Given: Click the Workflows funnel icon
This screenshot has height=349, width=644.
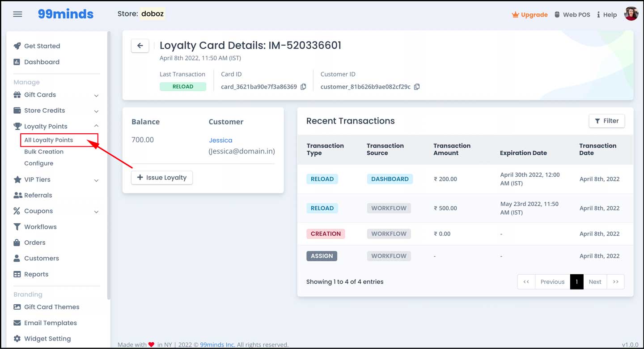Looking at the screenshot, I should tap(17, 227).
